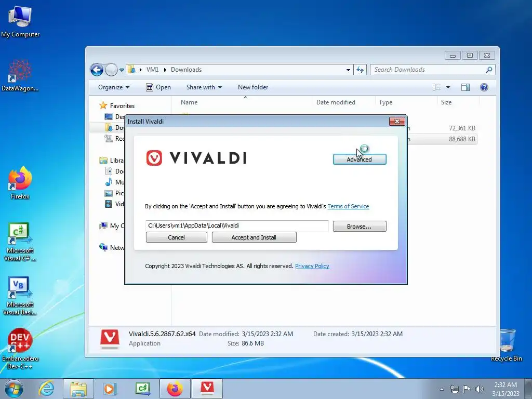Click the Explorer Back arrow button

click(x=97, y=70)
